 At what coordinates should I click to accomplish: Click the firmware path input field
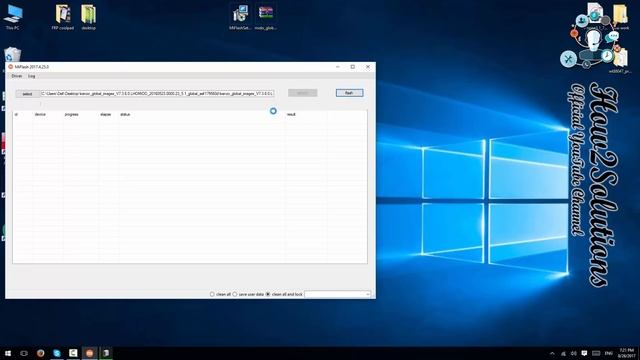coord(158,93)
